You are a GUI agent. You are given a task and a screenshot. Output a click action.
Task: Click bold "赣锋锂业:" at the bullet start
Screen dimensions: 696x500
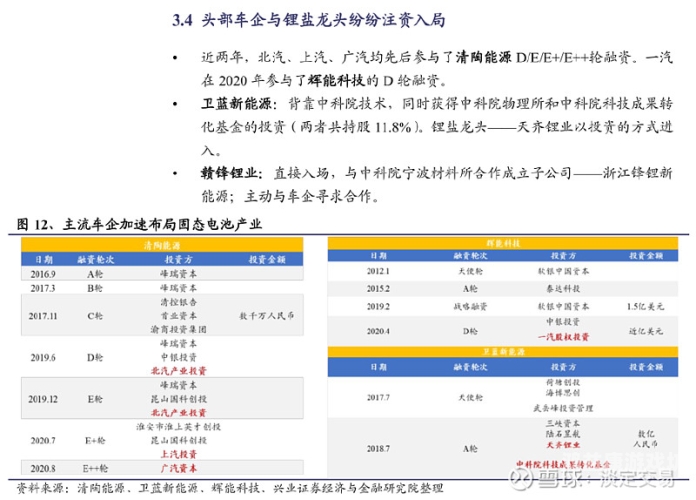tap(231, 173)
